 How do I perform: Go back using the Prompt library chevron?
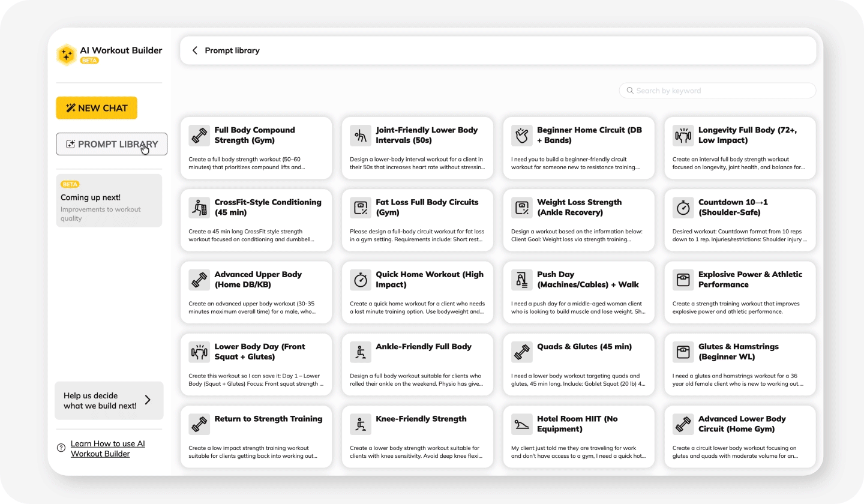point(195,50)
